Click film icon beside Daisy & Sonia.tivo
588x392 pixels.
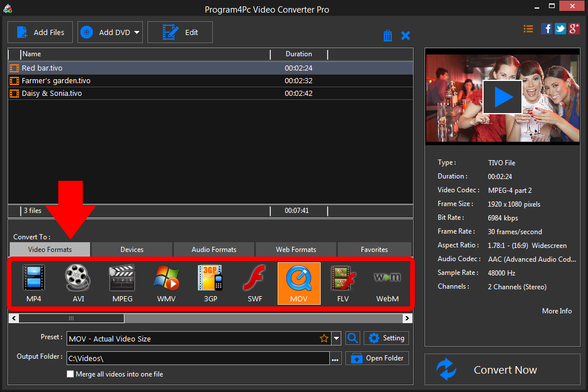(14, 94)
